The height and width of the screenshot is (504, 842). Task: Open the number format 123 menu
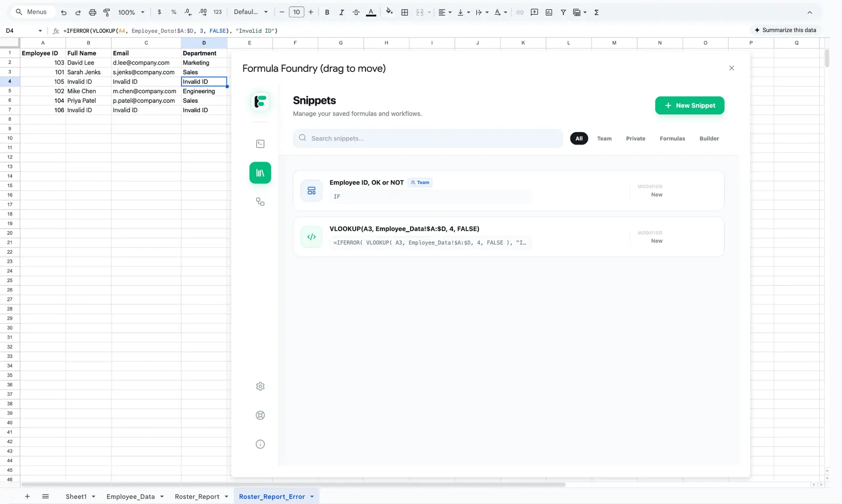[x=217, y=12]
